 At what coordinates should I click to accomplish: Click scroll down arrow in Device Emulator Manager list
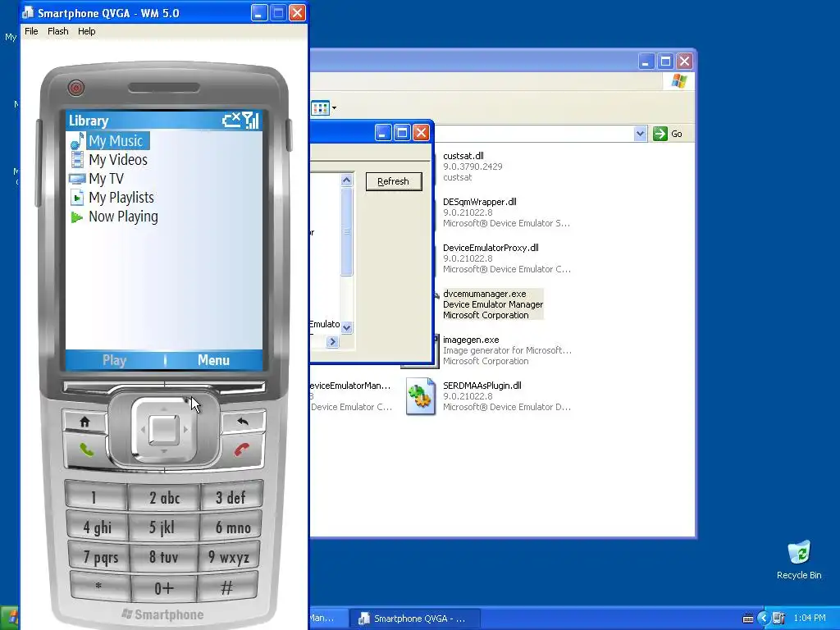347,327
